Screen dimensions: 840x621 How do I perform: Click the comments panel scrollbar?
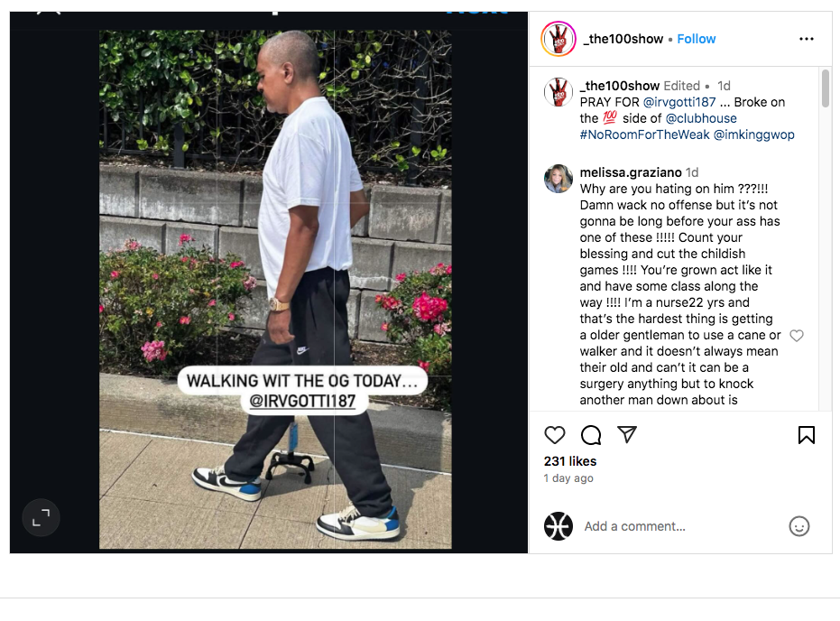point(826,88)
